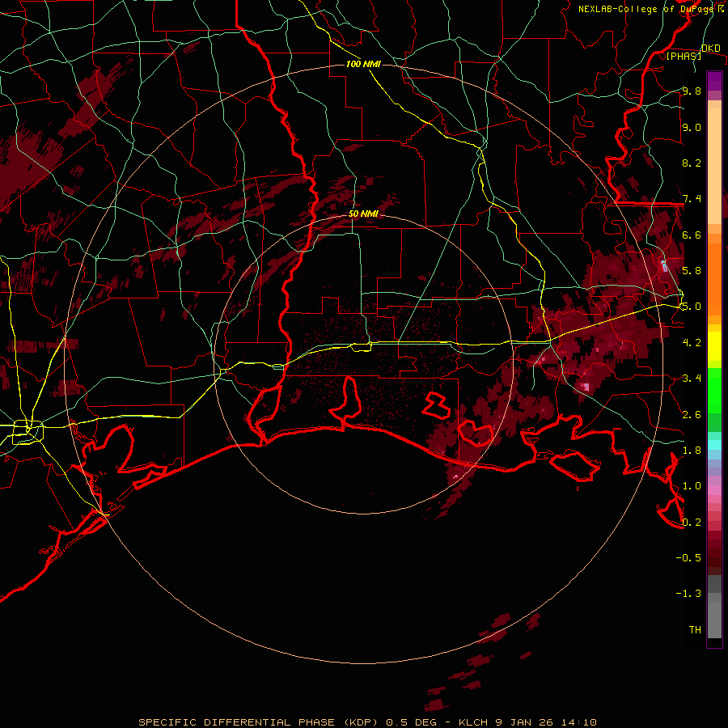Click the 2.6 scale value
This screenshot has width=728, height=728.
(692, 415)
